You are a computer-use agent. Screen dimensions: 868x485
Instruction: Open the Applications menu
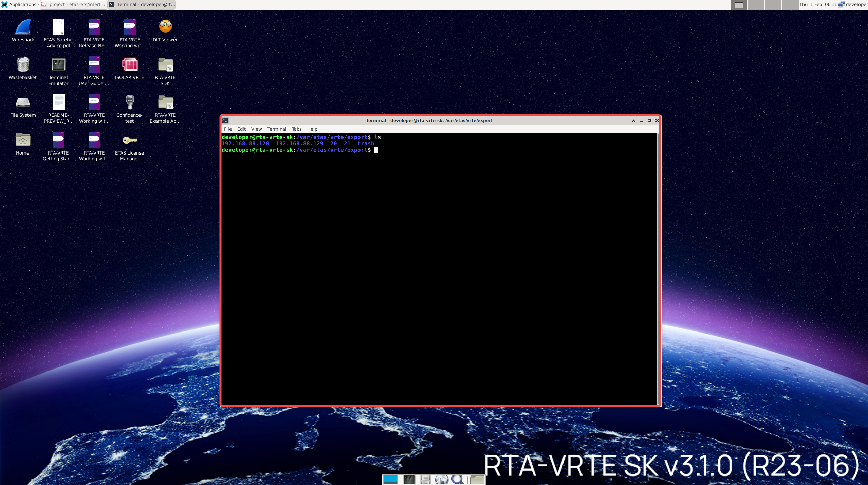click(19, 4)
